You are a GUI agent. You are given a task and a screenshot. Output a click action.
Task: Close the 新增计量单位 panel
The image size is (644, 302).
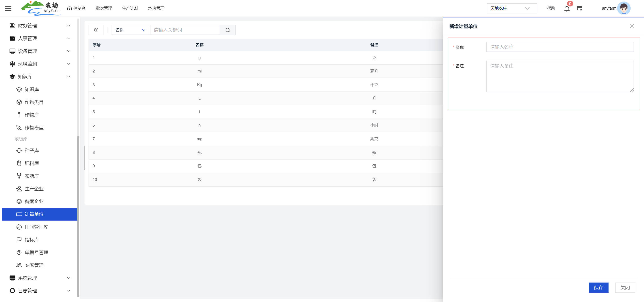pyautogui.click(x=632, y=26)
